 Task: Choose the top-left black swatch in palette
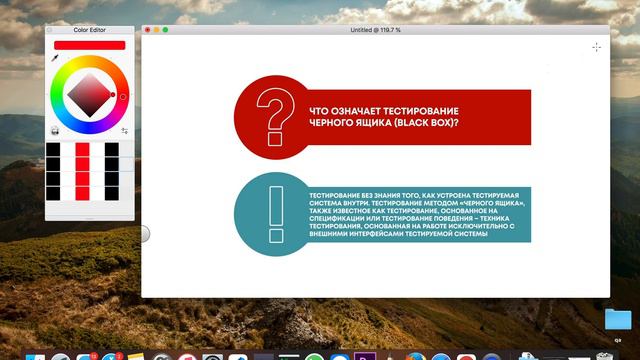(x=53, y=150)
